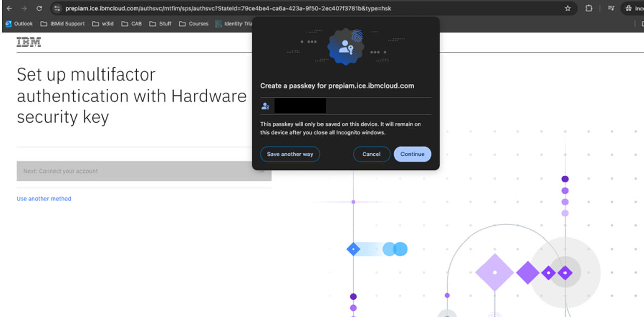Open the media control icon in toolbar

611,8
